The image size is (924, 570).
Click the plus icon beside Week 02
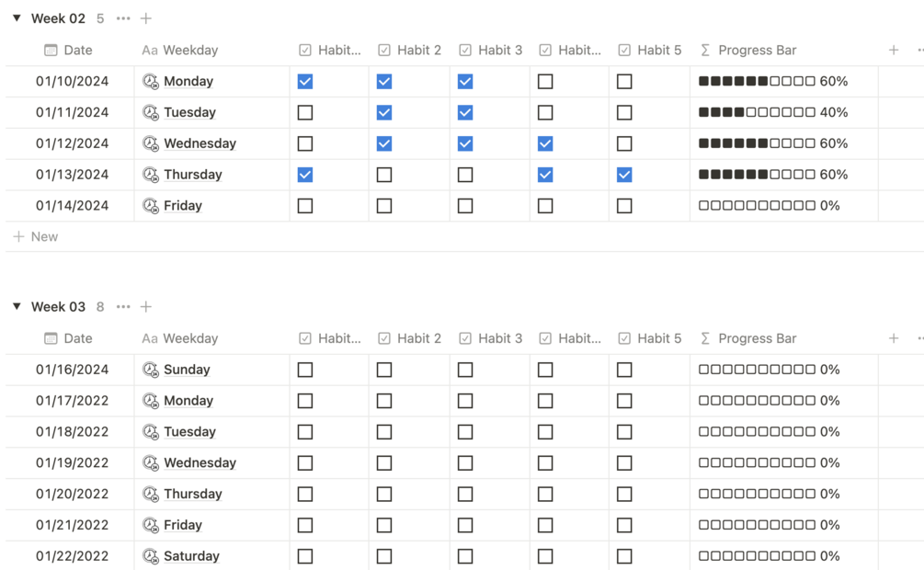click(145, 19)
